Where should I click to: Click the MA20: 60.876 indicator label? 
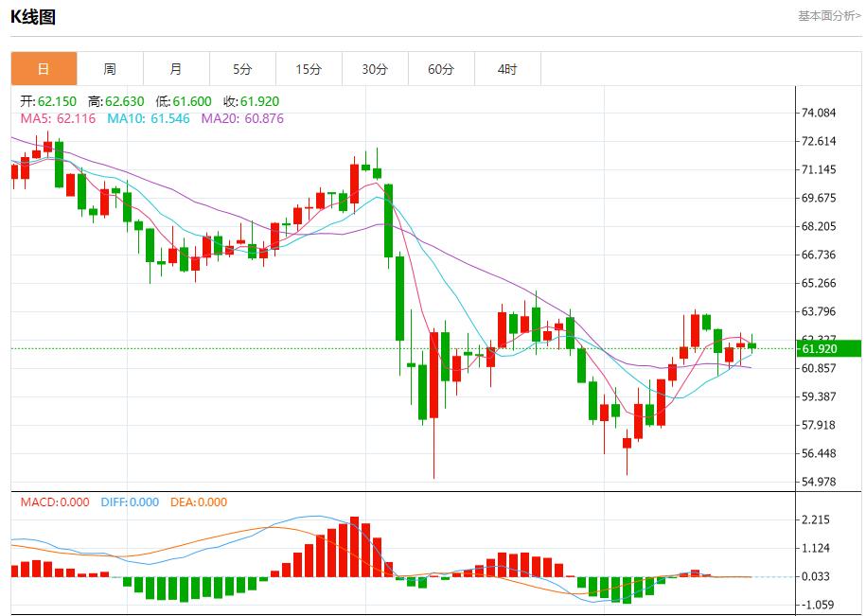click(242, 118)
